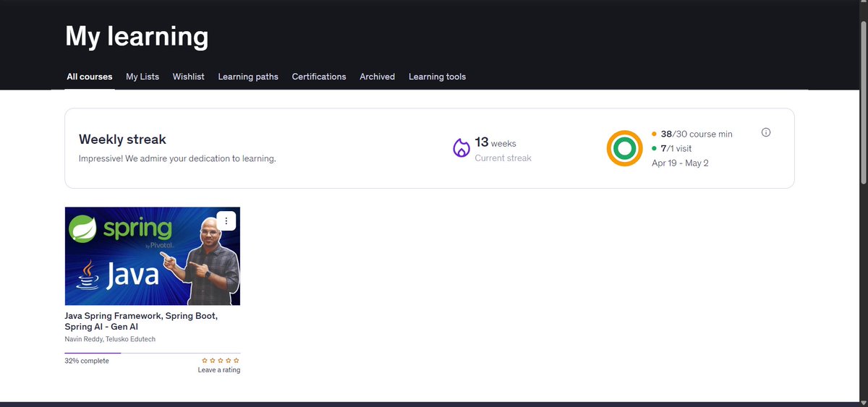Screen dimensions: 868x407
Task: Click the circular streak progress ring
Action: coord(624,148)
